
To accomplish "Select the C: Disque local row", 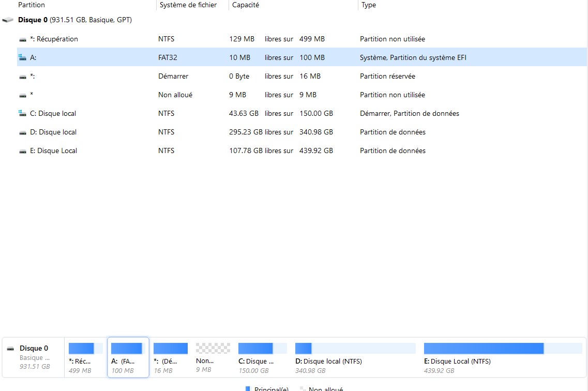I will point(302,113).
